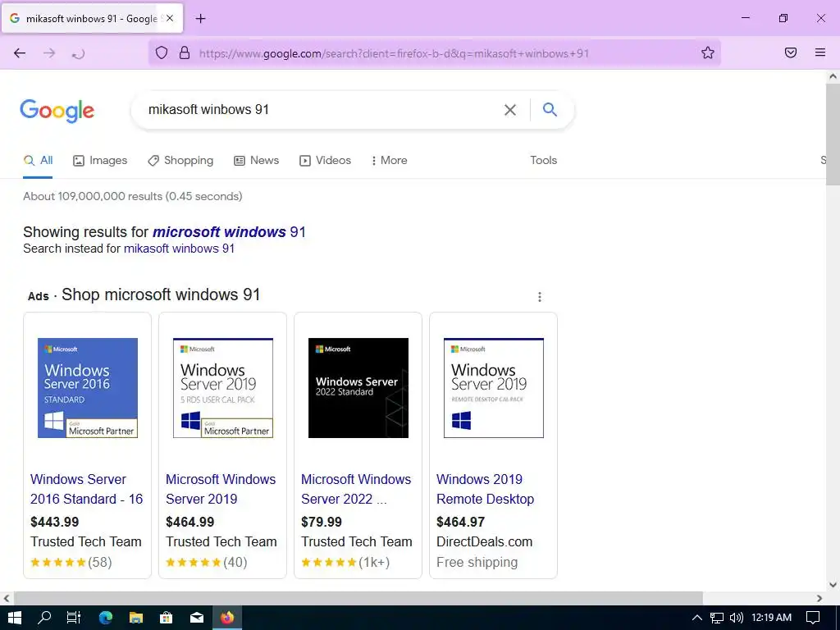The height and width of the screenshot is (630, 840).
Task: Click the scroll up arrow
Action: point(833,76)
